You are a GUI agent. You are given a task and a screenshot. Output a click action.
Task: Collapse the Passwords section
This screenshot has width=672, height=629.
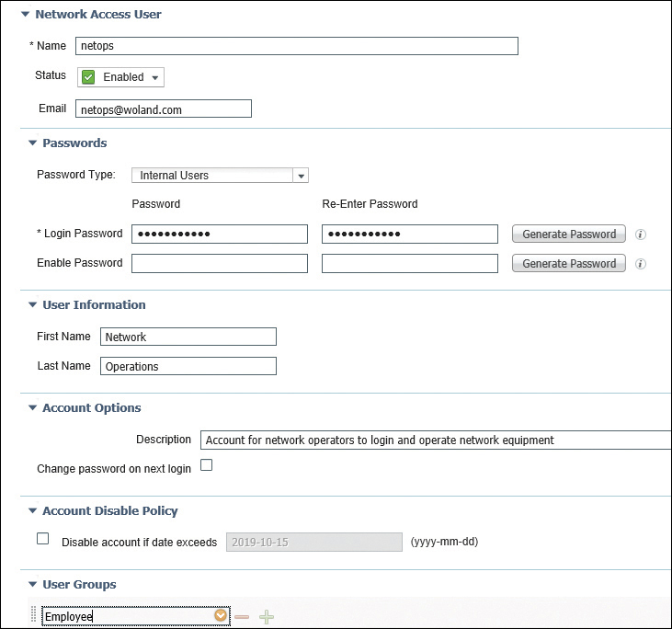[32, 143]
